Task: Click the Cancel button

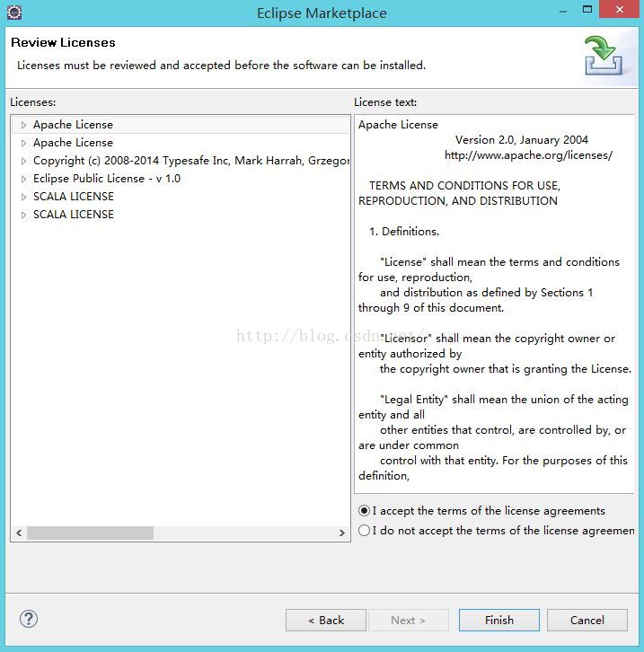Action: [x=587, y=620]
